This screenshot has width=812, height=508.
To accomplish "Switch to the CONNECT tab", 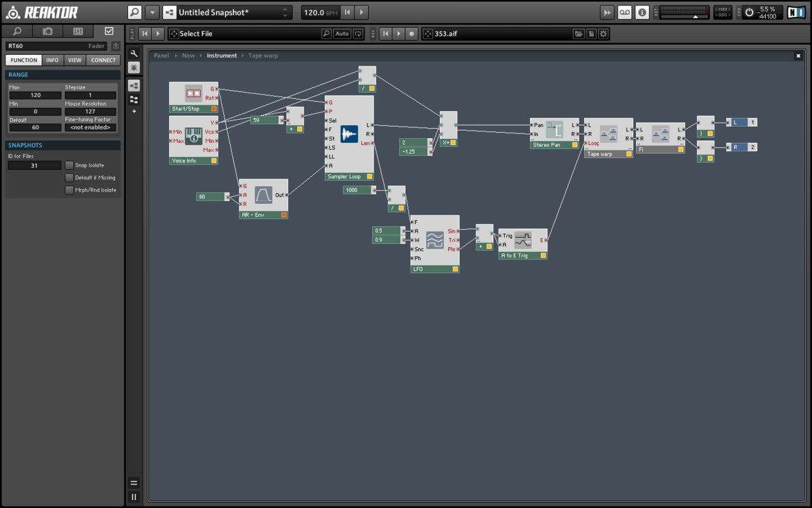I will coord(104,60).
